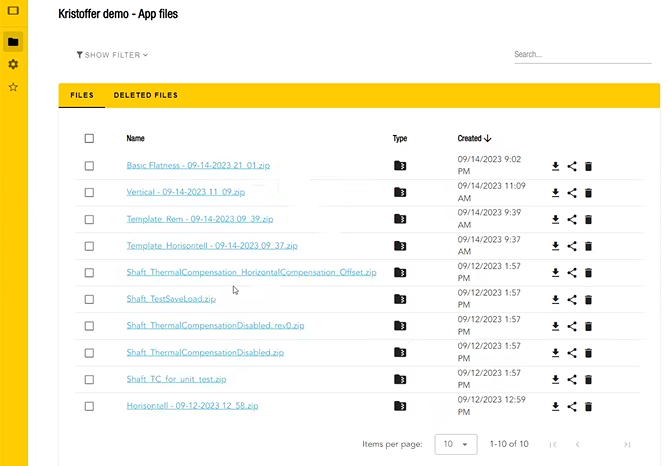Share the Shaft_TC_for_unit_test.zip file
Viewport: 668px width, 466px height.
[572, 380]
